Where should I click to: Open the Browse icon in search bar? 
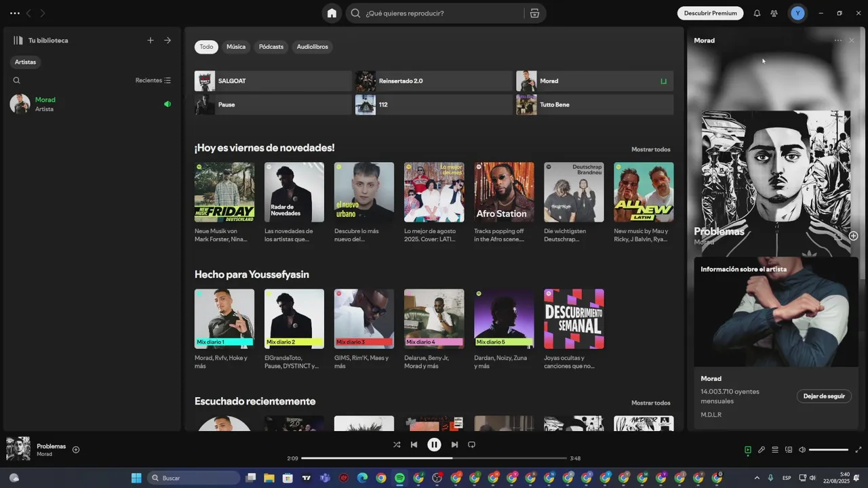click(534, 13)
